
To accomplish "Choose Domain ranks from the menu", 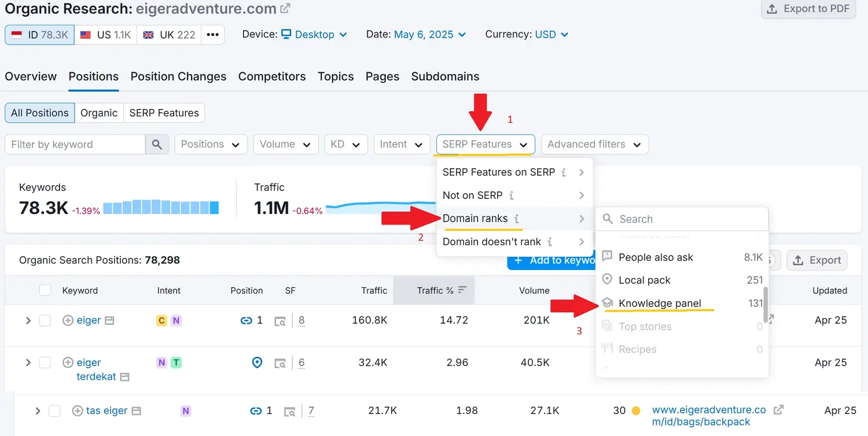I will pyautogui.click(x=514, y=219).
